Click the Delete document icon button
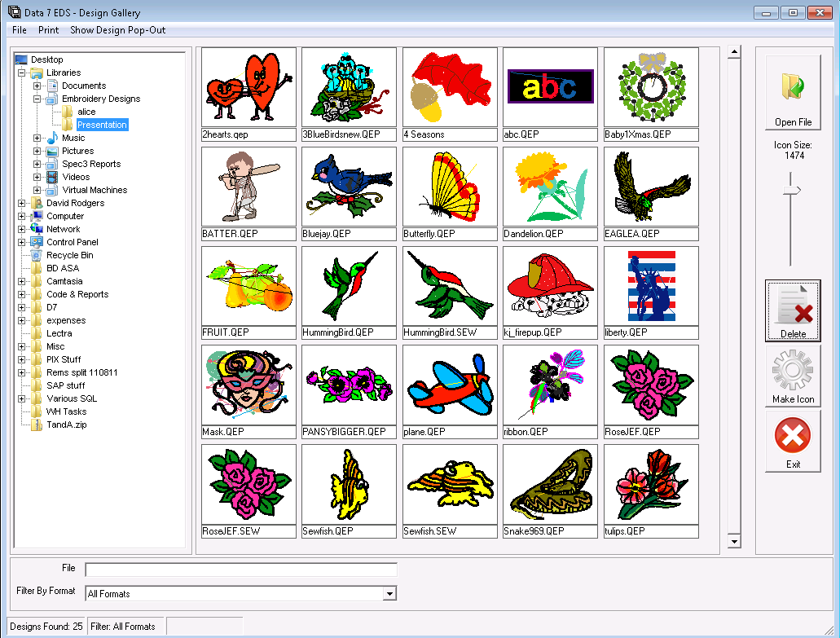 coord(793,310)
